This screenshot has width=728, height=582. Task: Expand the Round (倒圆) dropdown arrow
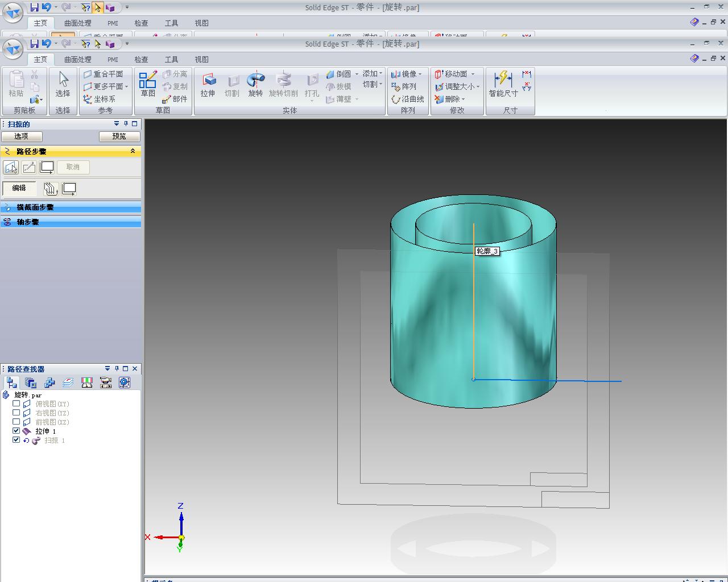click(x=357, y=74)
